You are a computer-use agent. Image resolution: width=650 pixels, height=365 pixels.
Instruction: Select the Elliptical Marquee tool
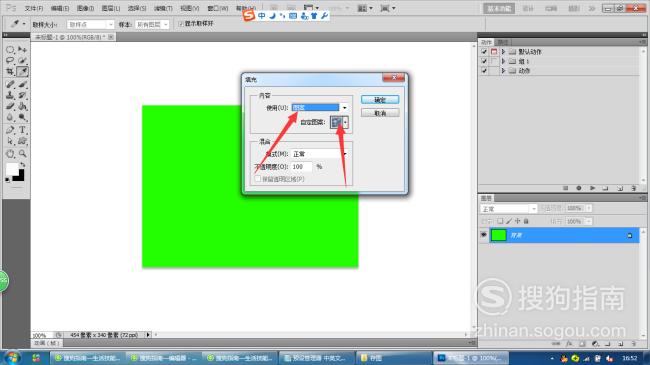10,50
